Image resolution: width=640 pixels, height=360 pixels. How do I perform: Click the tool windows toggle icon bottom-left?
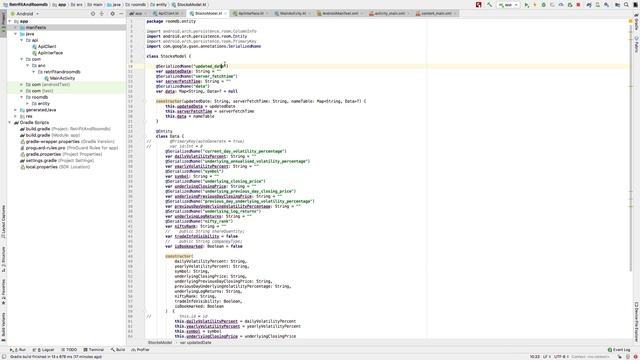[x=3, y=356]
